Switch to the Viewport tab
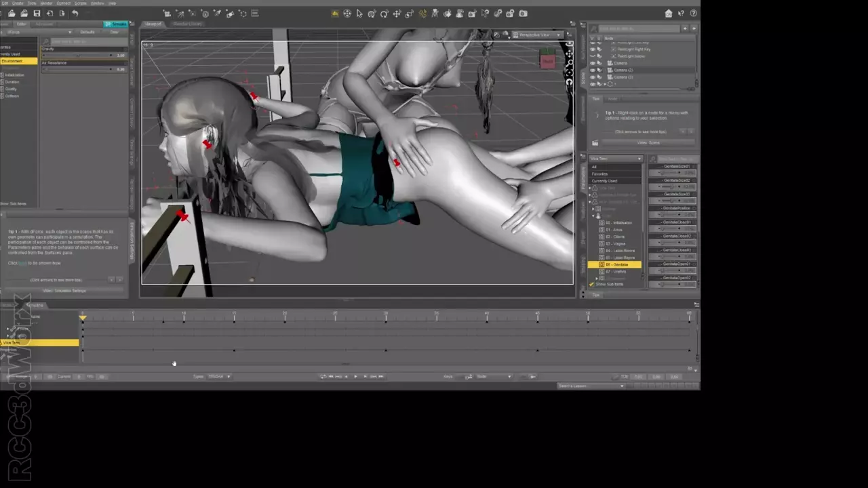 click(154, 24)
